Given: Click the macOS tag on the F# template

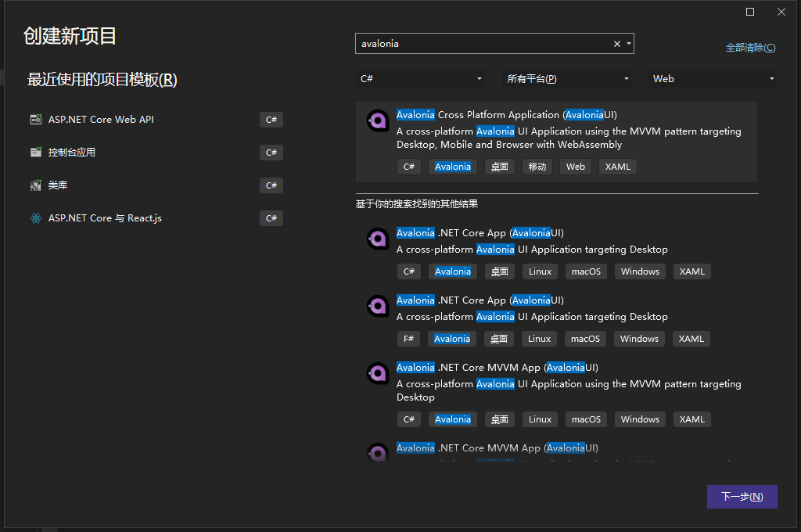Looking at the screenshot, I should tap(585, 339).
